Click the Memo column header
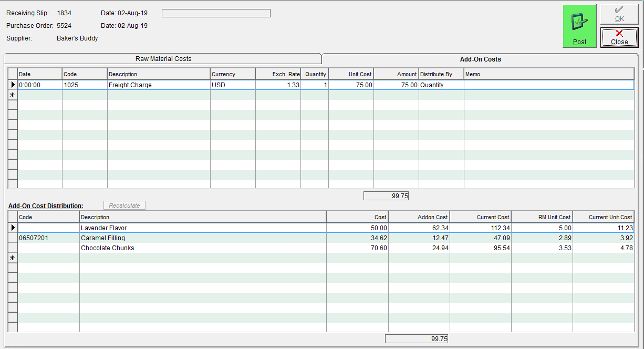Image resolution: width=644 pixels, height=349 pixels. click(549, 74)
